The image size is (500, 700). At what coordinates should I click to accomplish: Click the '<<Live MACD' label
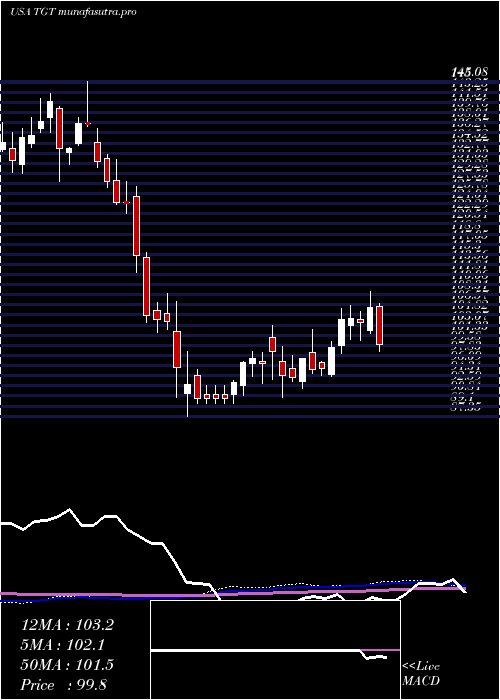click(x=421, y=674)
